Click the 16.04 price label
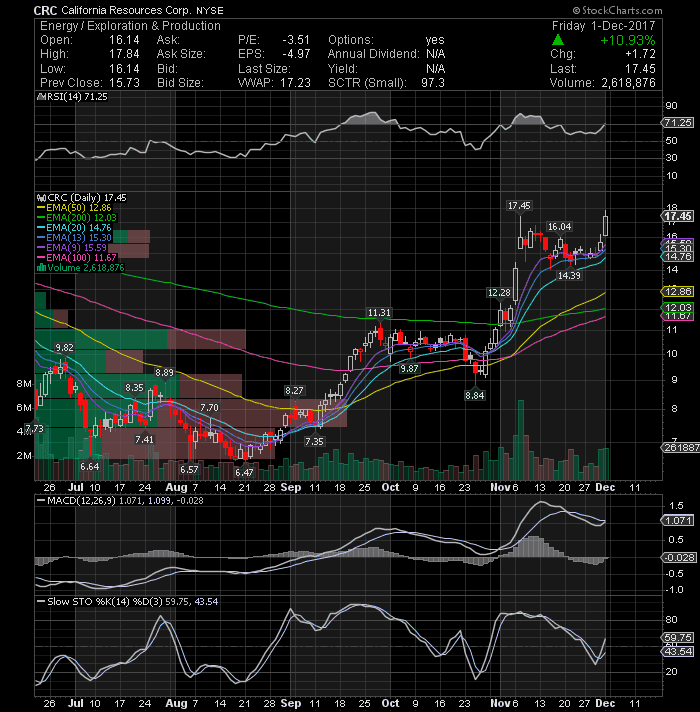Screen dimensions: 700x712 [559, 227]
